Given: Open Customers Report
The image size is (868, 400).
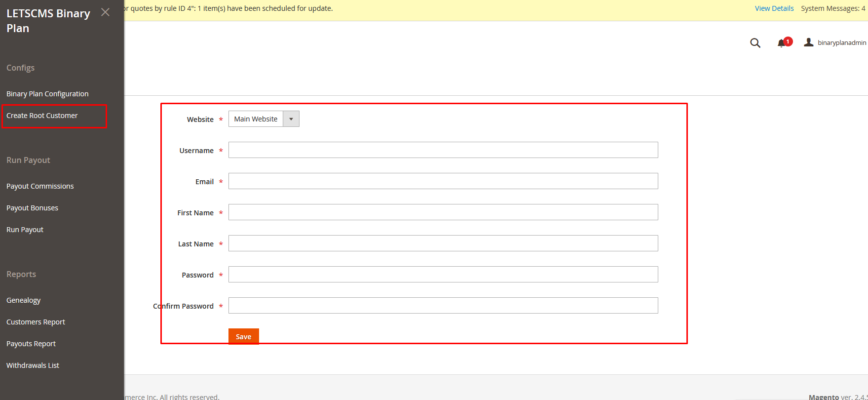Looking at the screenshot, I should (x=36, y=322).
